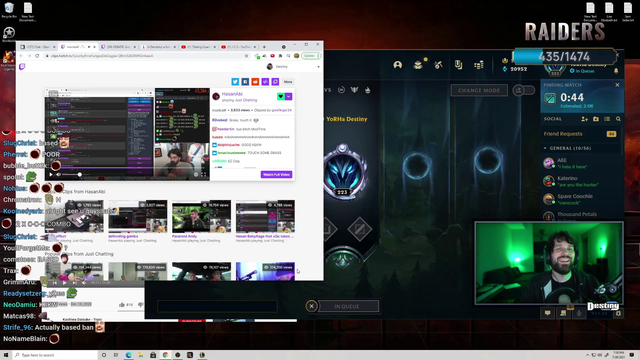Open the League client Crafting hammer icon
The height and width of the screenshot is (360, 640).
438,65
